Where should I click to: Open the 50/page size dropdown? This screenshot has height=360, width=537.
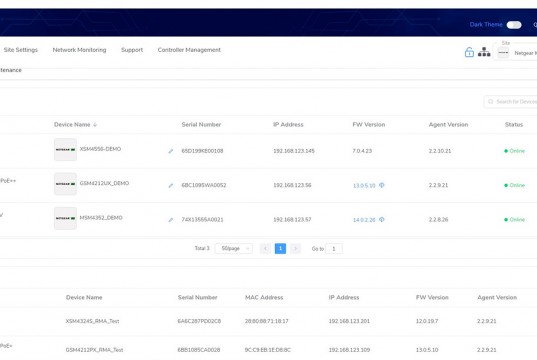[x=234, y=248]
